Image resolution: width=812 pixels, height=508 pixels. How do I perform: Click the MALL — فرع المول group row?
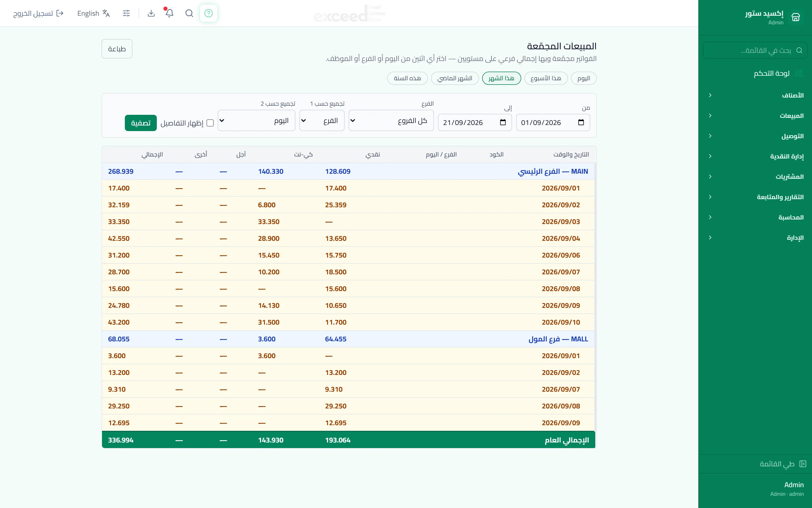[x=348, y=339]
